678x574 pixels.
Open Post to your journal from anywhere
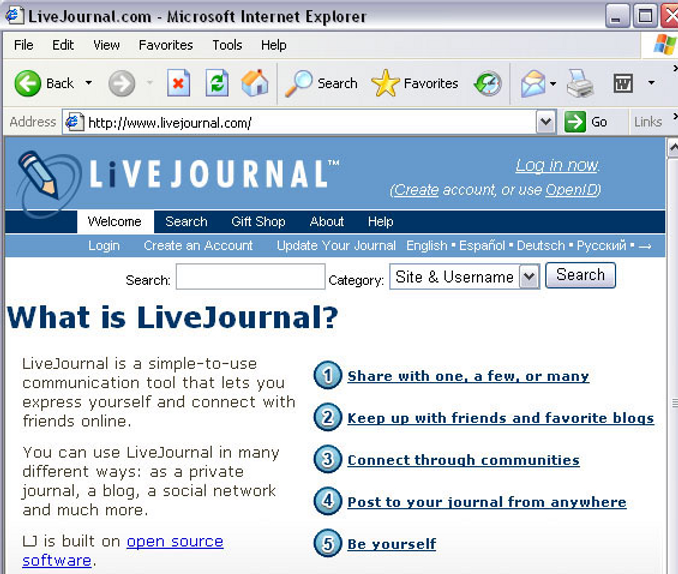(x=487, y=502)
